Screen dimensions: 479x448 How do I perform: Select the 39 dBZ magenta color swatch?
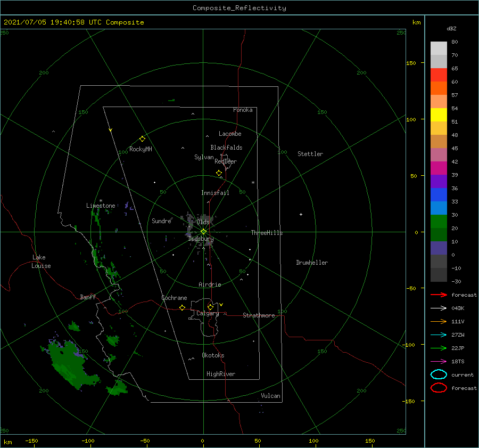[x=439, y=168]
